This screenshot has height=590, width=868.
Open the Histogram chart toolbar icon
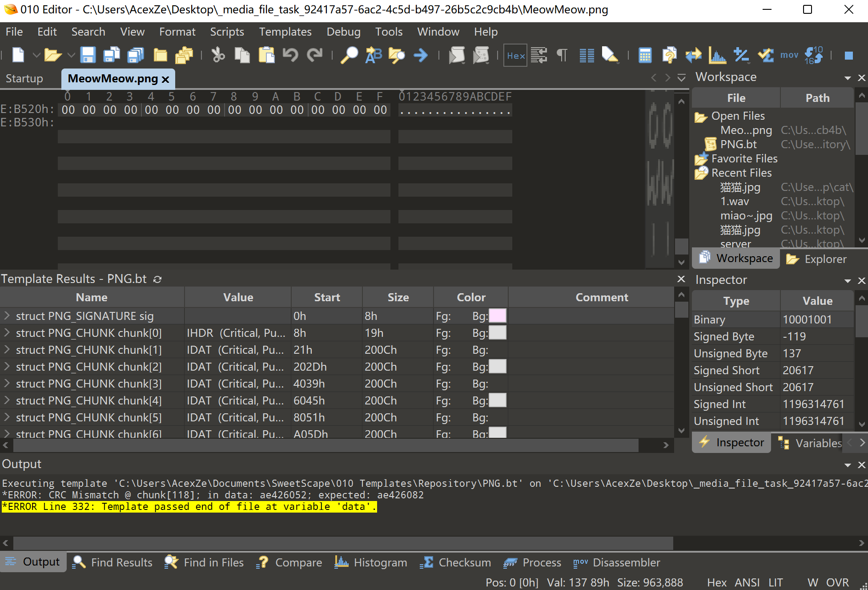point(717,55)
